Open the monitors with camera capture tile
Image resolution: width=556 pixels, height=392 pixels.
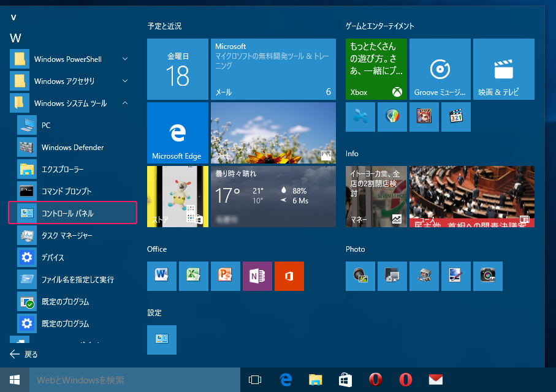click(392, 276)
